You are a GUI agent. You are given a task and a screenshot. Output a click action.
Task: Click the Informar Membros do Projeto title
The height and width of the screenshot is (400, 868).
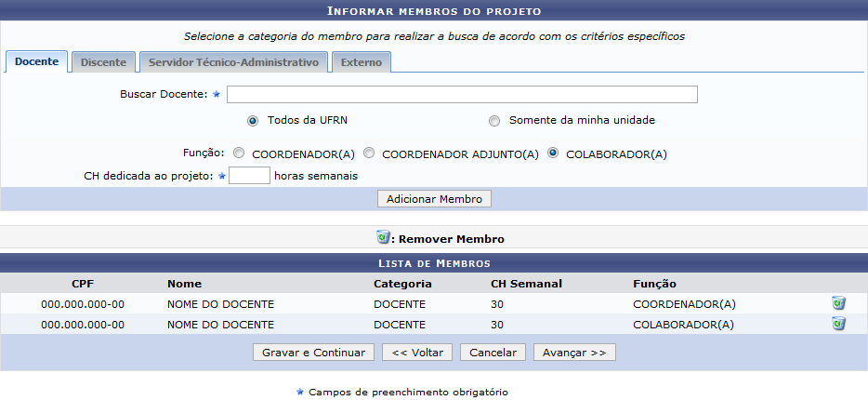coord(434,11)
